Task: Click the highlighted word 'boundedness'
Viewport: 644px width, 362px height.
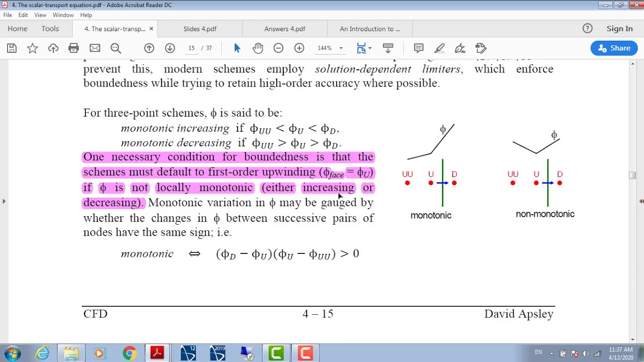Action: click(276, 157)
